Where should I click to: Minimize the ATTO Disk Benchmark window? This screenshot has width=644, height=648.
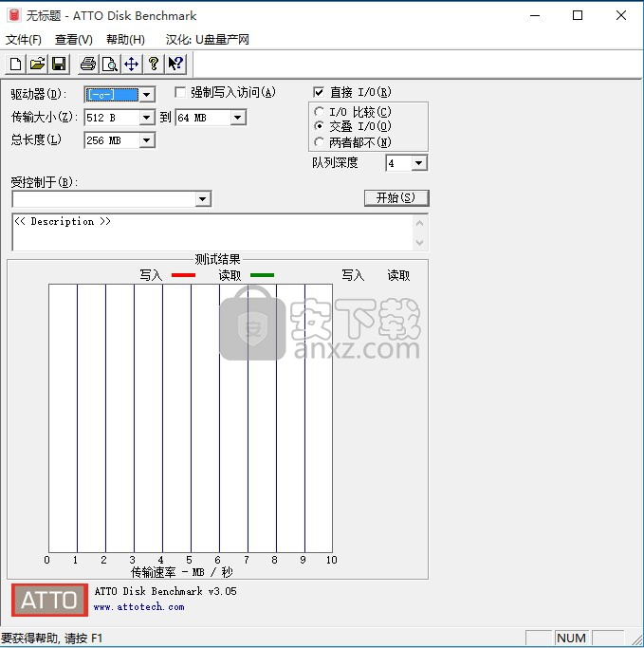[x=535, y=16]
